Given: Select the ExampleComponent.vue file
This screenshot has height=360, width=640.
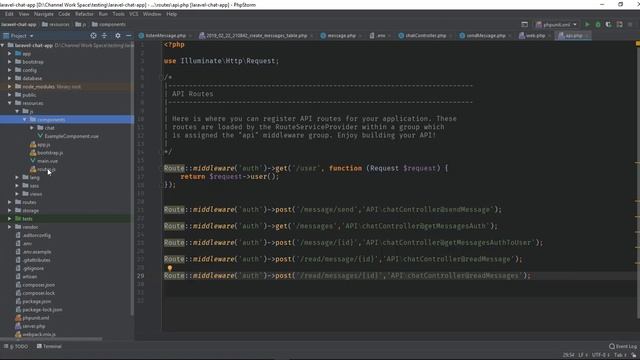Looking at the screenshot, I should tap(71, 136).
